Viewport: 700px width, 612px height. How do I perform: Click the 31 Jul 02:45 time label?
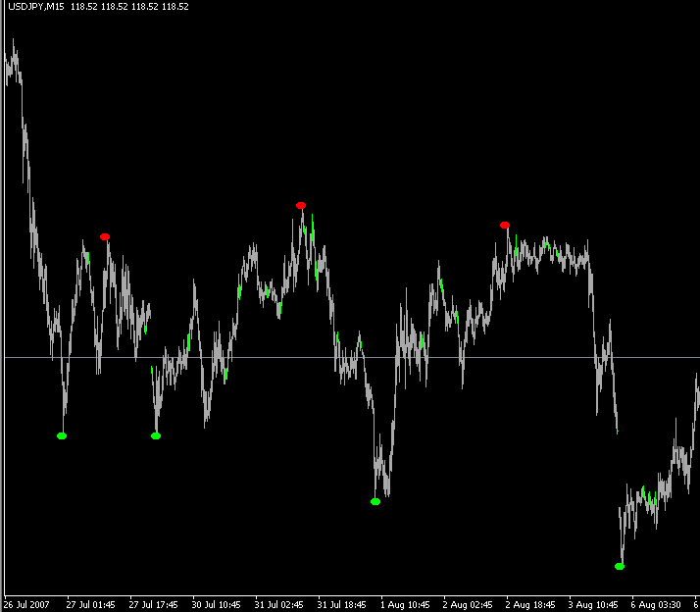click(x=279, y=605)
